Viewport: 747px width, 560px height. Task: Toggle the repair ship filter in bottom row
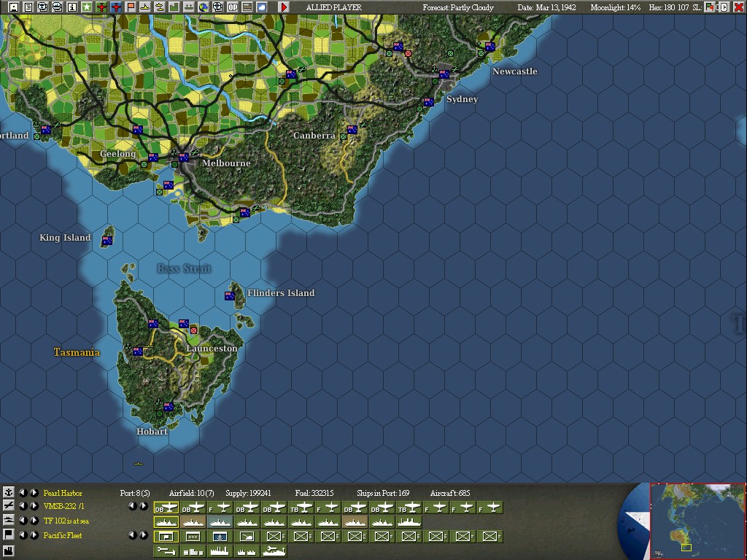point(274,551)
